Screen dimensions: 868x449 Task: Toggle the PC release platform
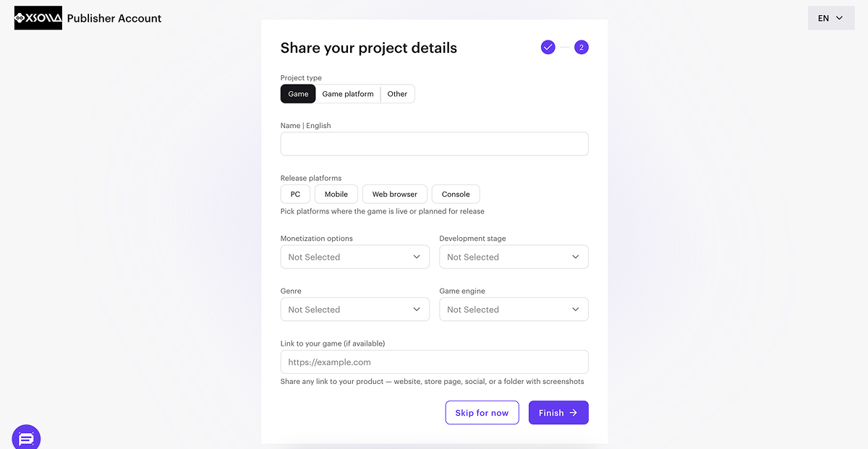click(x=295, y=194)
